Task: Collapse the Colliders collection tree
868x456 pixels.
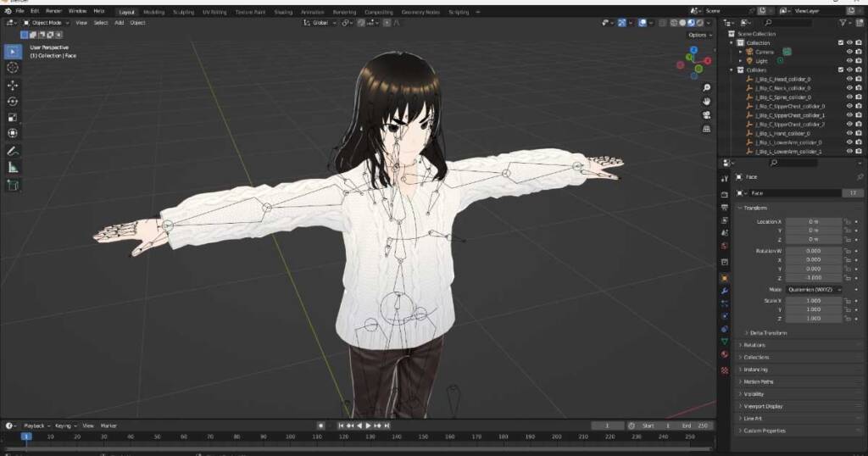Action: click(x=732, y=70)
